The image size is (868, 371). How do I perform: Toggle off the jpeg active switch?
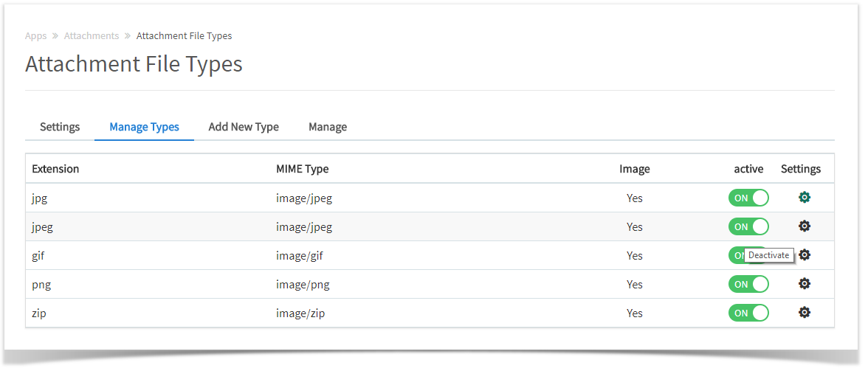[x=748, y=226]
